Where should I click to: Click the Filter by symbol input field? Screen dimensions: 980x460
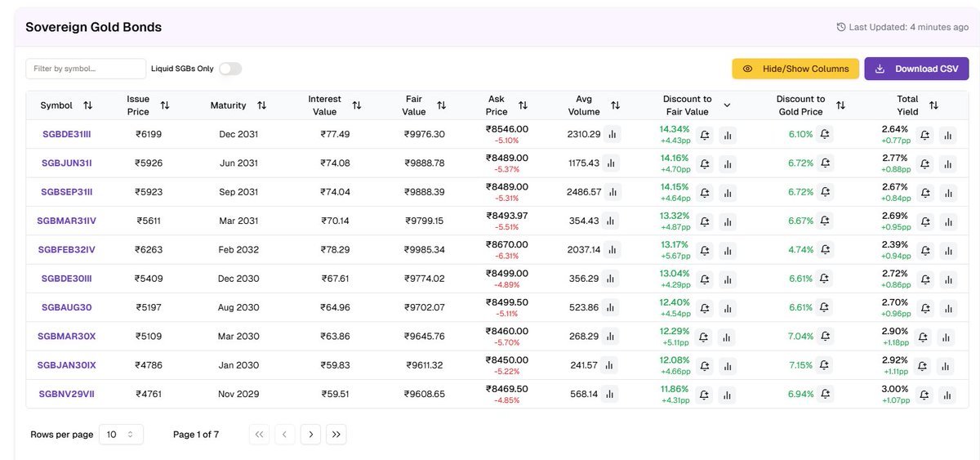pyautogui.click(x=85, y=69)
